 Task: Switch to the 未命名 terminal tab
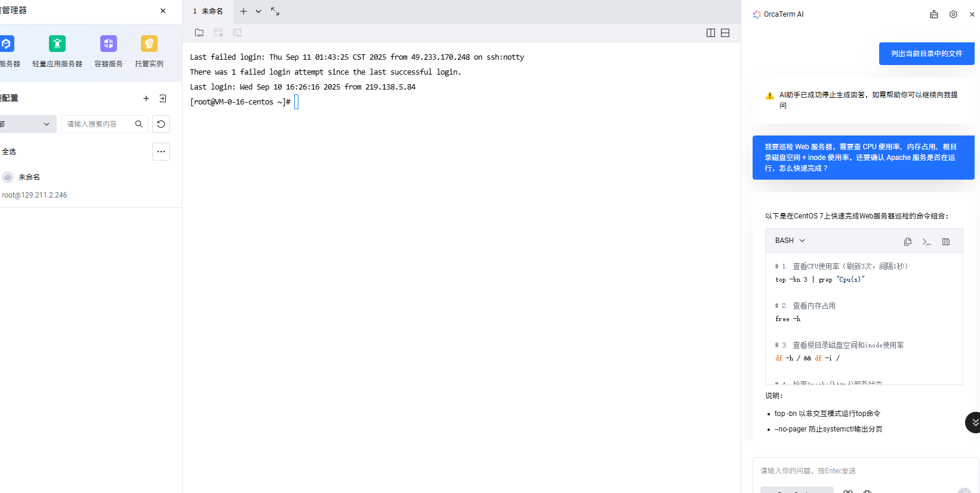coord(208,11)
